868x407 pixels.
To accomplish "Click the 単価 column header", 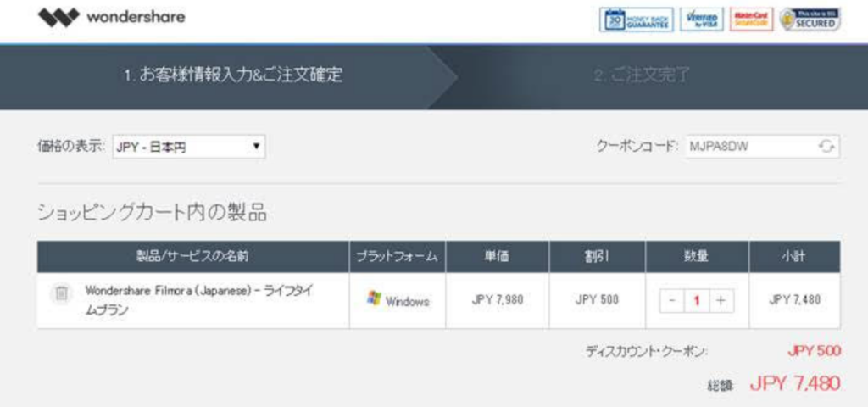I will pos(497,256).
